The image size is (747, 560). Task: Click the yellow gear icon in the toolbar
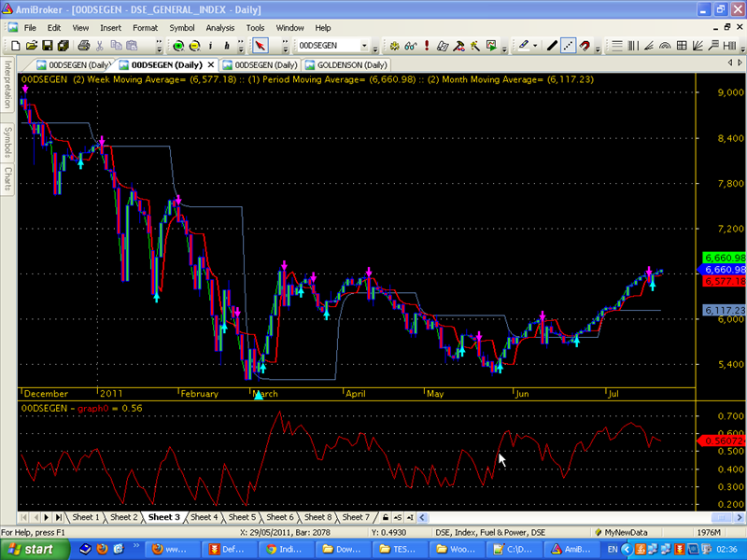394,46
